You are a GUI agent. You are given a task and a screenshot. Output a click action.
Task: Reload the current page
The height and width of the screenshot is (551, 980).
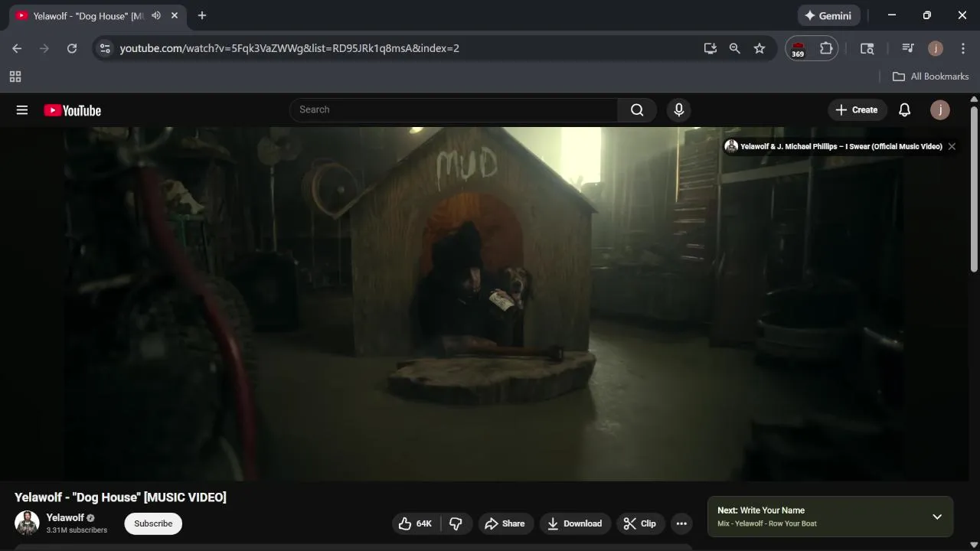pyautogui.click(x=72, y=48)
